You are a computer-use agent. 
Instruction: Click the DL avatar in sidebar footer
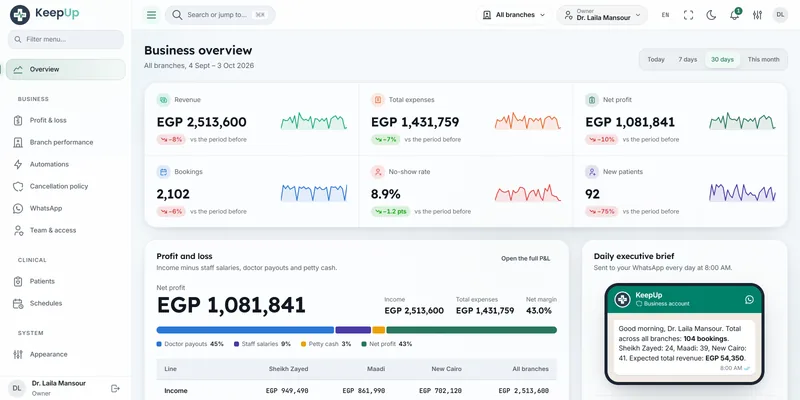[x=17, y=388]
